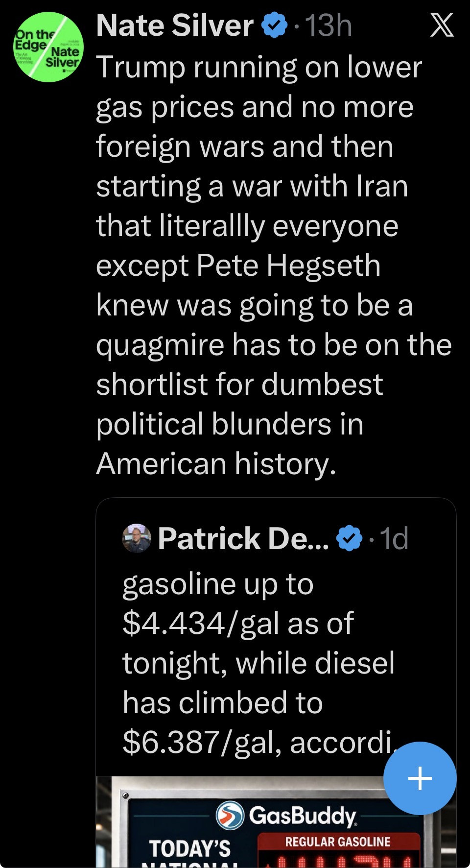Tap the REGULAR GASOLINE label on the sign

pyautogui.click(x=338, y=842)
